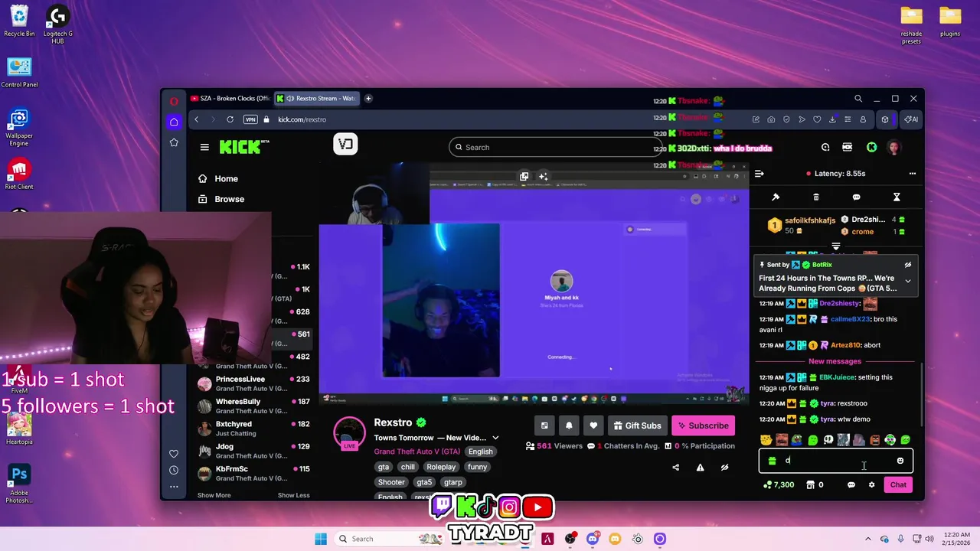The height and width of the screenshot is (551, 980).
Task: Open Grand Theft Auto V category link
Action: [x=416, y=452]
